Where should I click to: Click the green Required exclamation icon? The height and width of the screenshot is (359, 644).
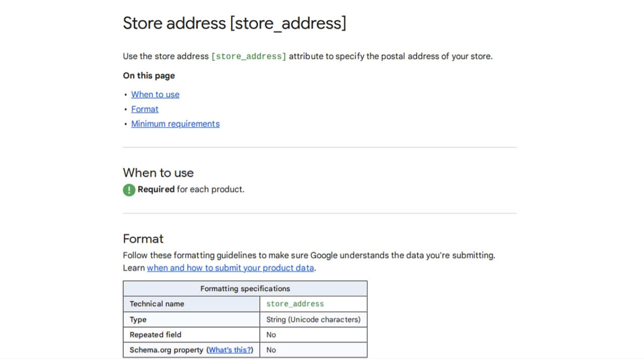[129, 190]
